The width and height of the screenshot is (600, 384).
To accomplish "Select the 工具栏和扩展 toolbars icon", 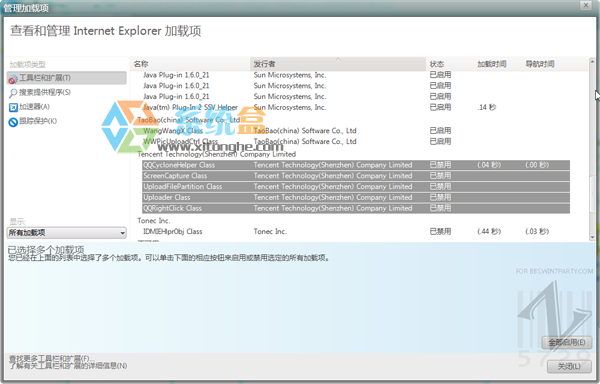I will click(13, 79).
